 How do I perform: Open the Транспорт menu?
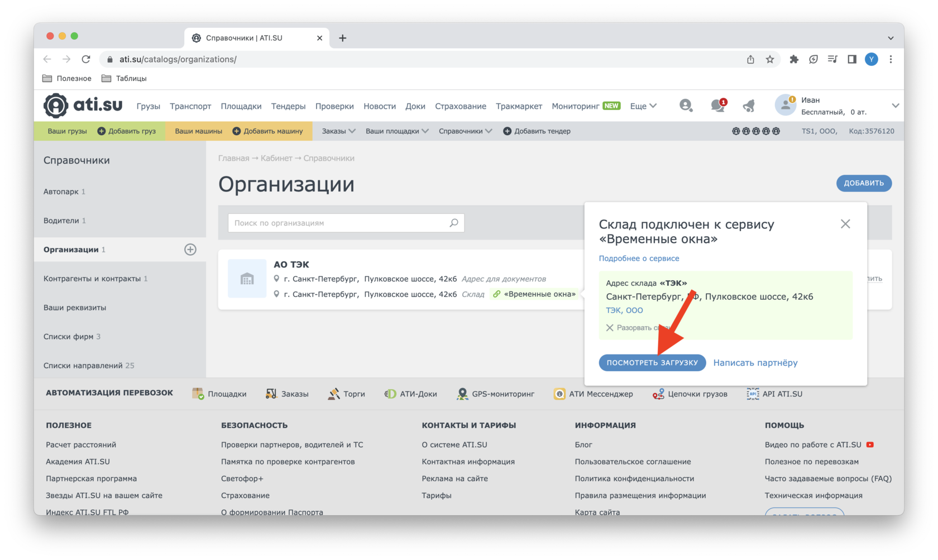(190, 106)
